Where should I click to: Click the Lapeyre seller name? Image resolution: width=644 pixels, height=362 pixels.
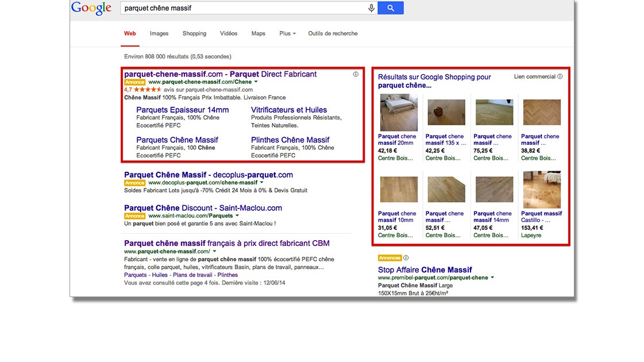click(531, 236)
